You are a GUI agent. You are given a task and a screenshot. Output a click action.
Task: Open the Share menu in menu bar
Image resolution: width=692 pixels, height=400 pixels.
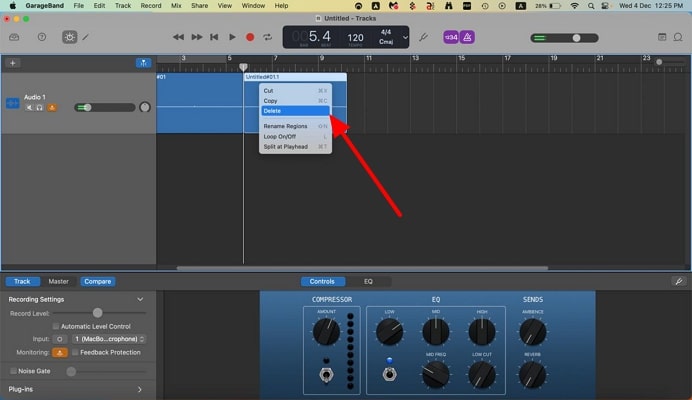[199, 6]
